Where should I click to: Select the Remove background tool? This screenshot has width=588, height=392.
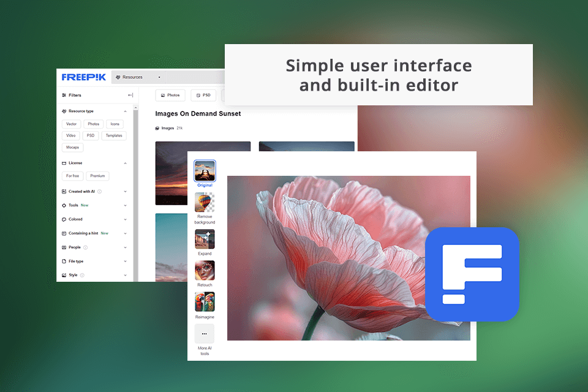coord(205,208)
